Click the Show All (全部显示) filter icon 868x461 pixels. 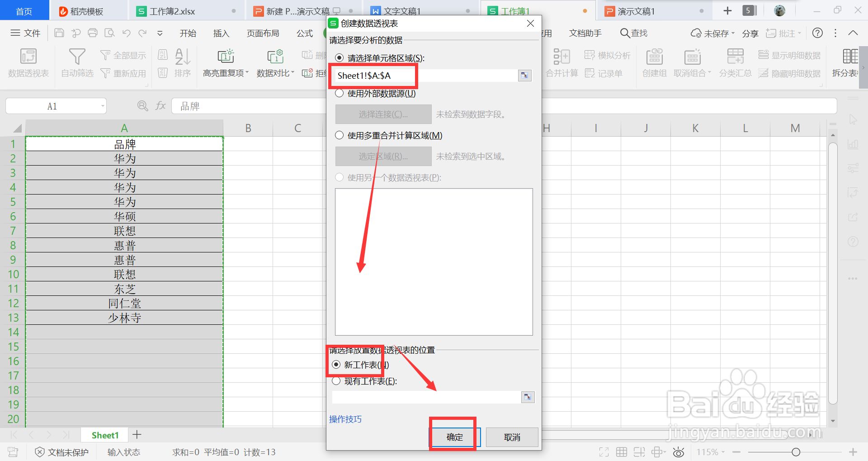[x=105, y=55]
